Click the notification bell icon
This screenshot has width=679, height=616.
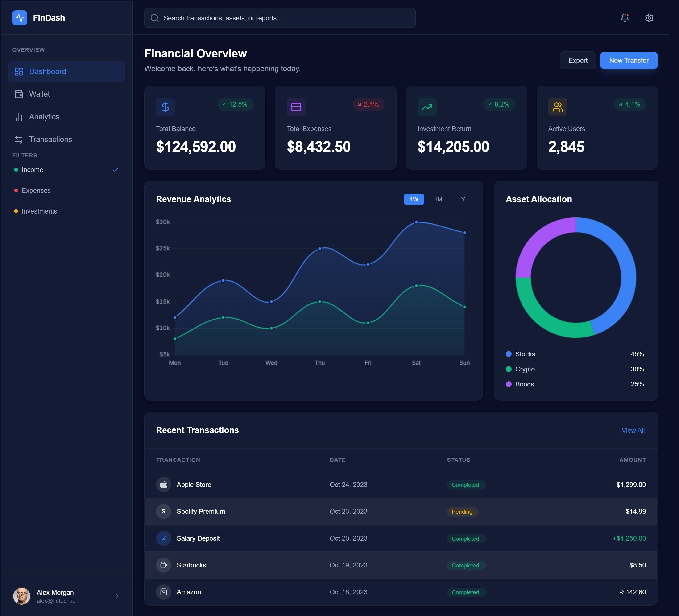(x=625, y=18)
